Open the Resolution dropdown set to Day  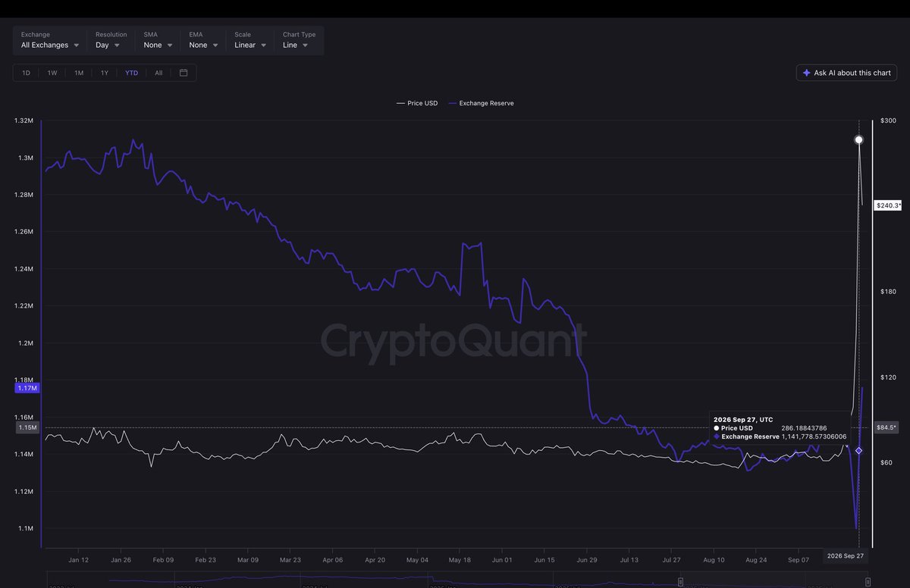(110, 40)
